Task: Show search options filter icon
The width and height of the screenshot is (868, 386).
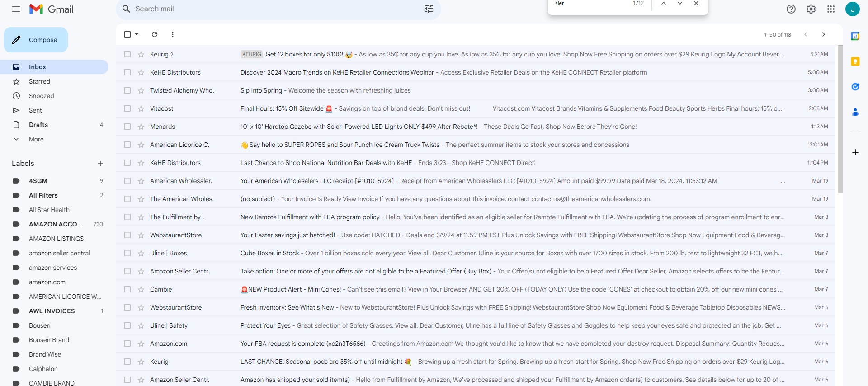Action: point(429,9)
